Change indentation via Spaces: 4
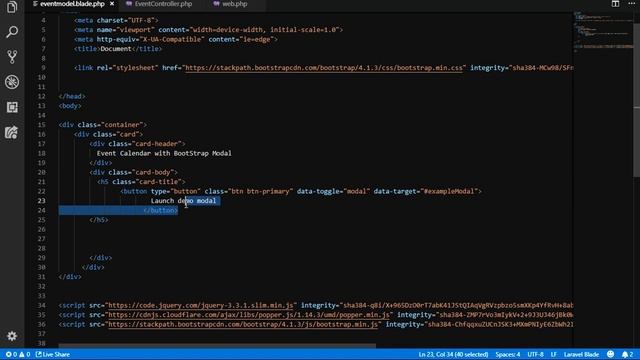 click(x=508, y=354)
